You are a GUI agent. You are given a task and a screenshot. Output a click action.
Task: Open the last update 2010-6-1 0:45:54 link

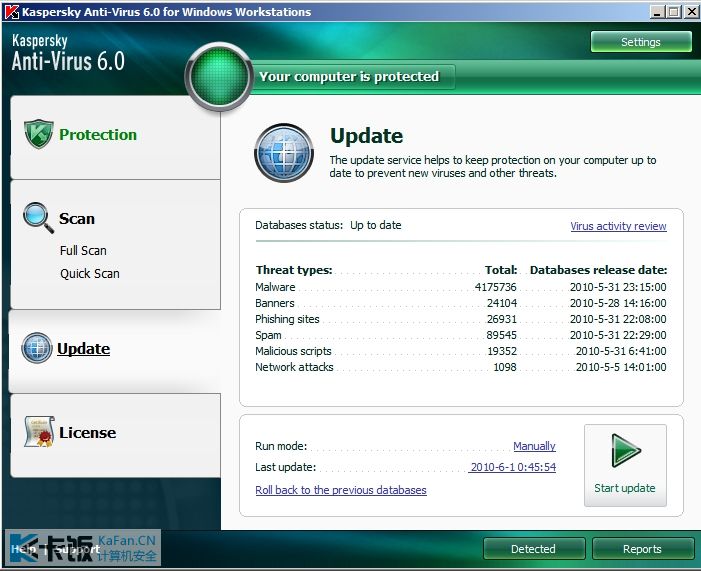pyautogui.click(x=513, y=467)
